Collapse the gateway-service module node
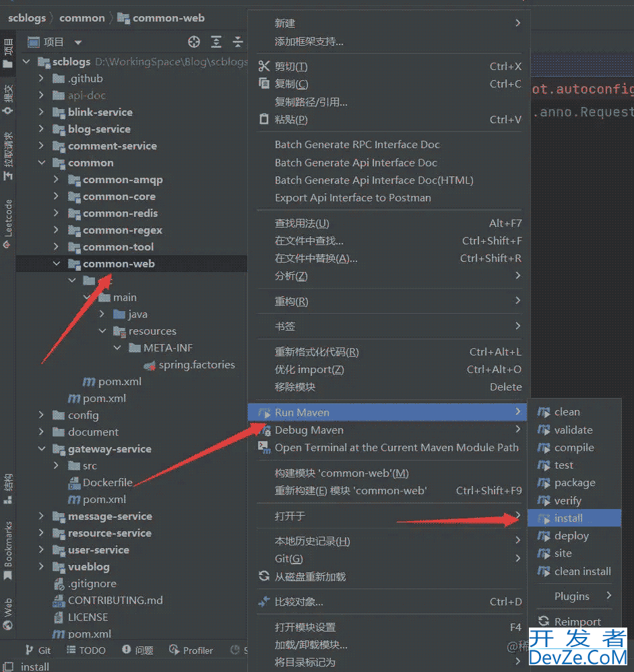Viewport: 634px width, 672px height. pyautogui.click(x=42, y=448)
